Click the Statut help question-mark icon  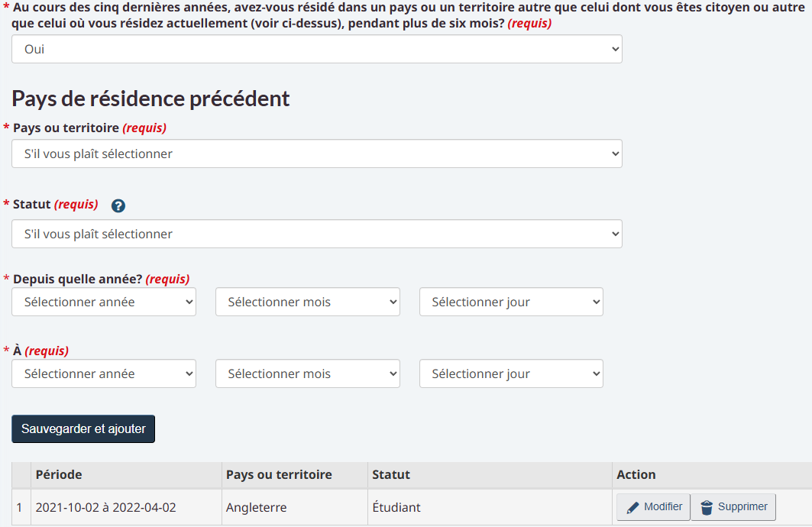pyautogui.click(x=118, y=205)
